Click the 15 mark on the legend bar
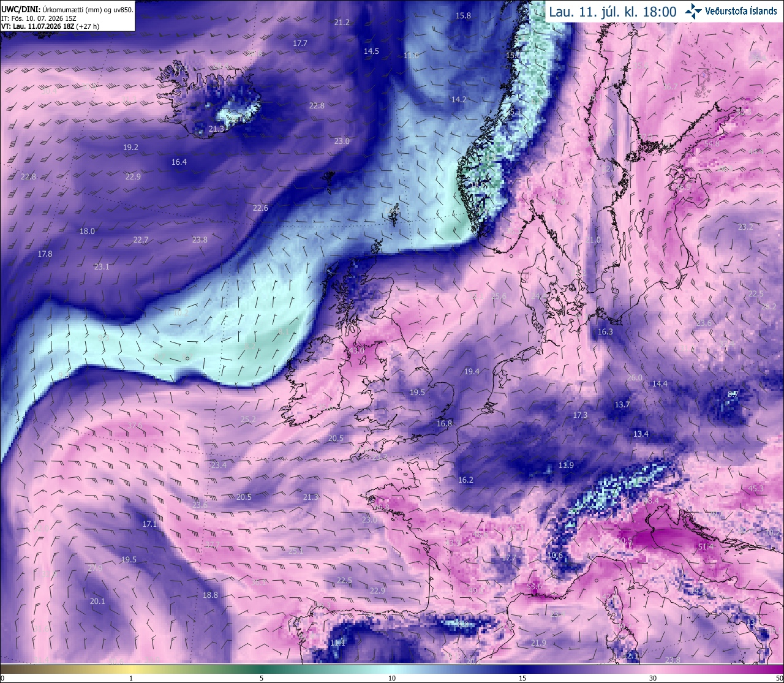Screen dimensions: 784x683 [x=522, y=677]
